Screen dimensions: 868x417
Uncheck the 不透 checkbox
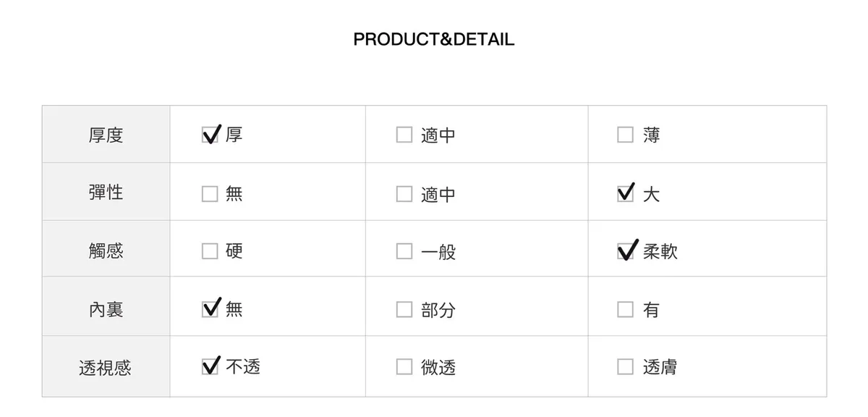coord(210,367)
